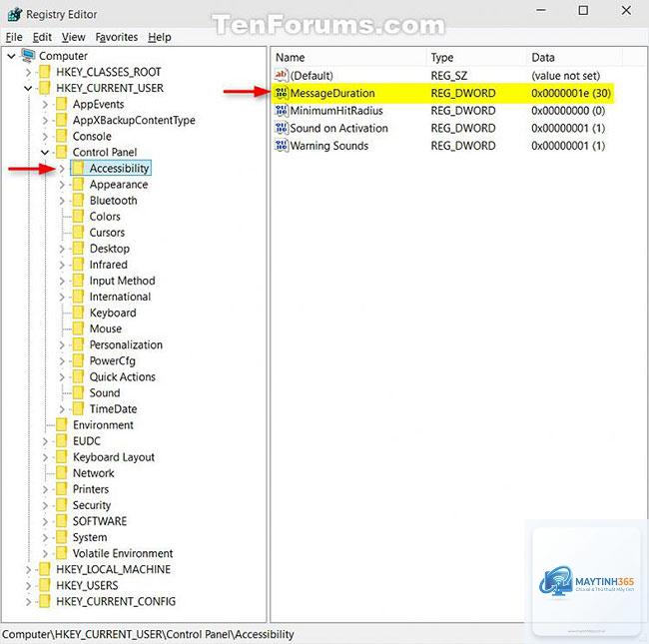Open the Favorites menu
Screen dimensions: 649x644
116,37
